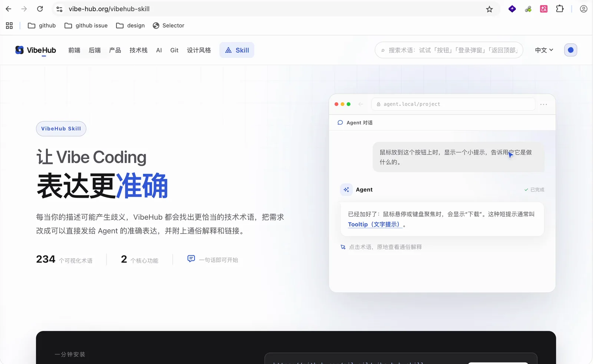Click the VibeHub Skill badge
The width and height of the screenshot is (593, 364).
(x=61, y=129)
